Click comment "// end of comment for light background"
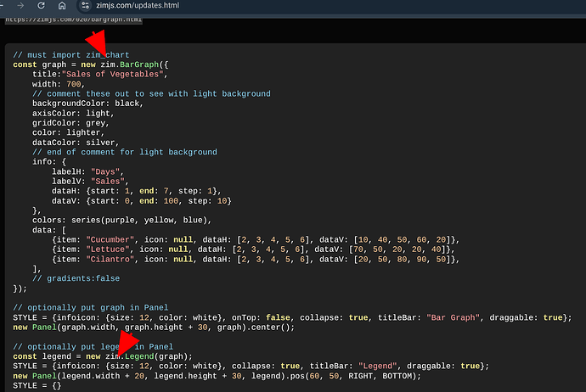The width and height of the screenshot is (586, 392). coord(125,152)
